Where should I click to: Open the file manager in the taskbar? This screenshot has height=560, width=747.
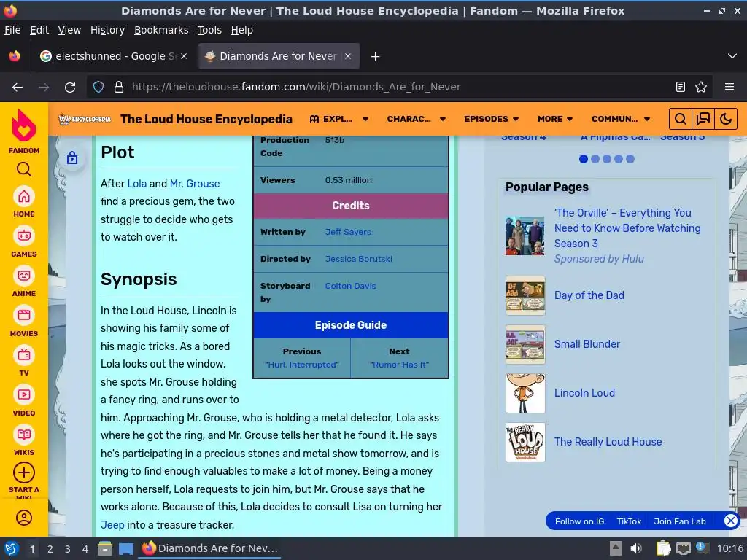pos(105,548)
